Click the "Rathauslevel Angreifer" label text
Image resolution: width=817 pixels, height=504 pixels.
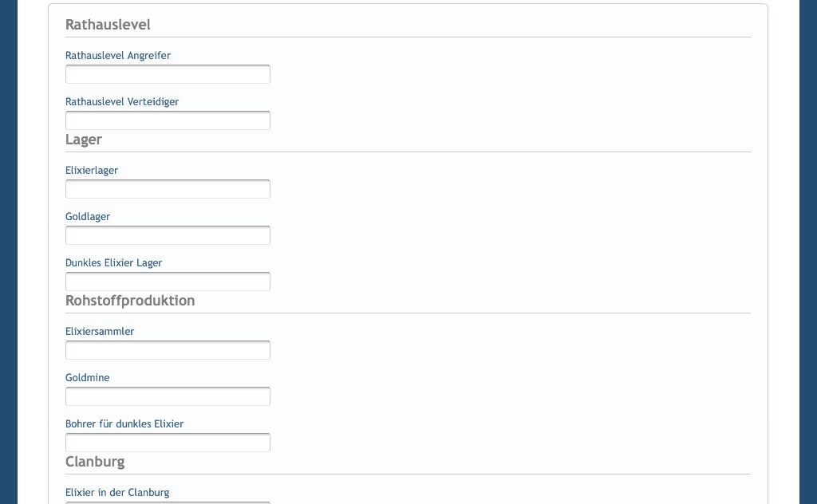[118, 56]
